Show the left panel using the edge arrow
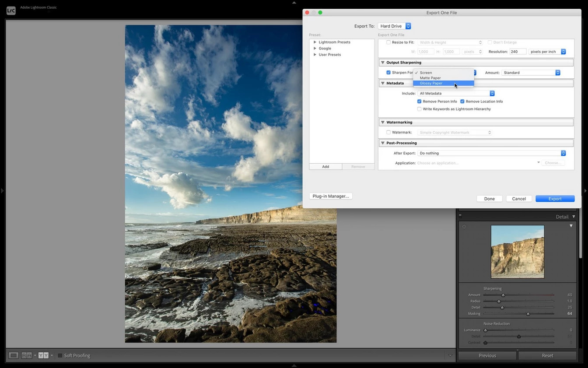 click(2, 191)
